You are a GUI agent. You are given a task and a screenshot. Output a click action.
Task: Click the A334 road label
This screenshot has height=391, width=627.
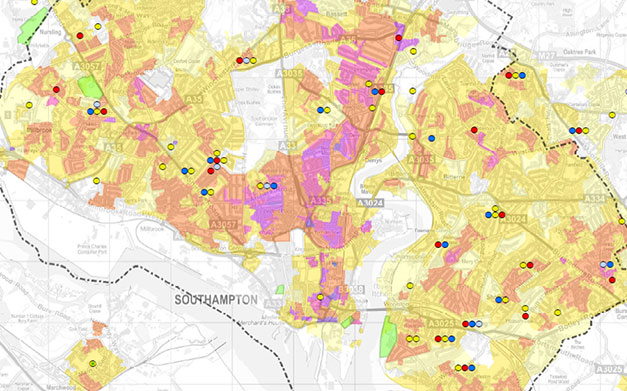[x=594, y=199]
